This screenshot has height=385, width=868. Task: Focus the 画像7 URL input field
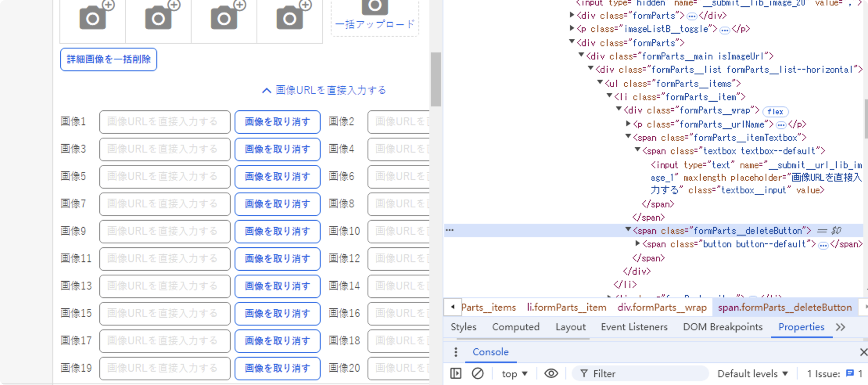click(165, 204)
